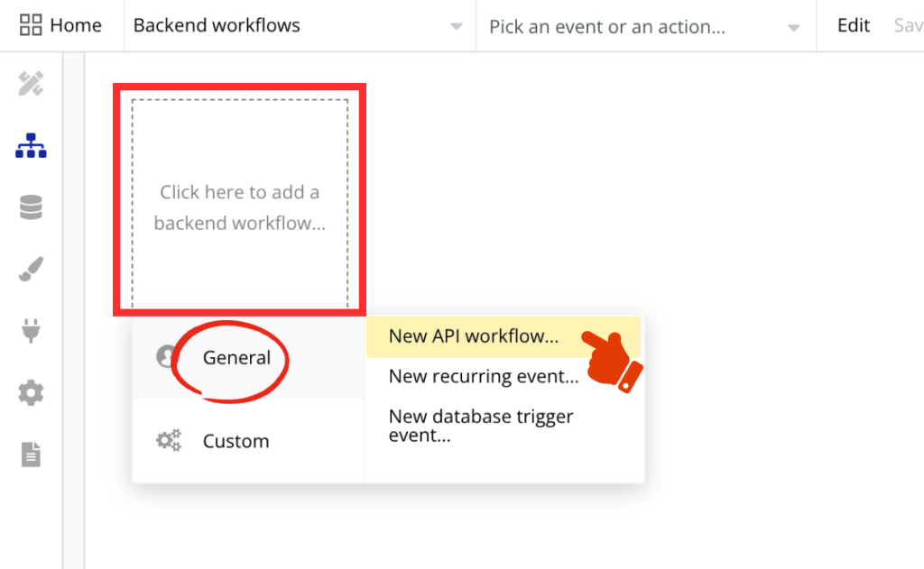Open the Settings tab gear icon
The width and height of the screenshot is (924, 569).
click(31, 393)
